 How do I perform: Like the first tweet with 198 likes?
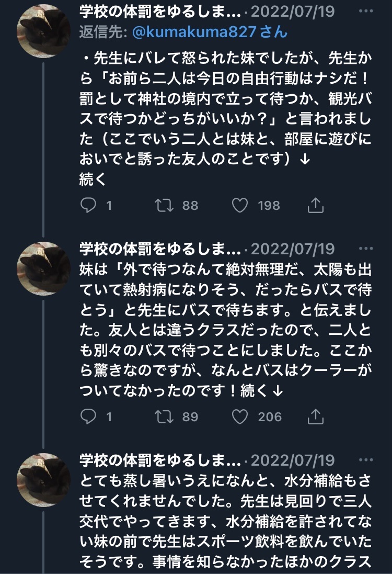240,206
